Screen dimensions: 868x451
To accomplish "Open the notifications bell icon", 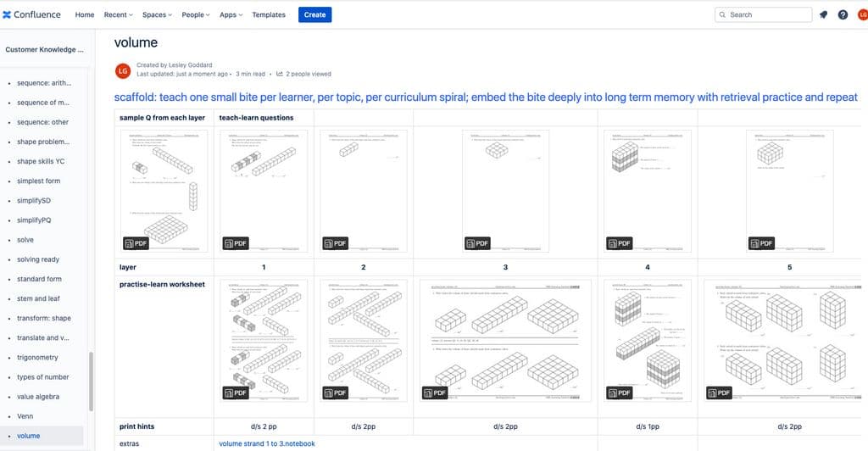I will coord(823,15).
